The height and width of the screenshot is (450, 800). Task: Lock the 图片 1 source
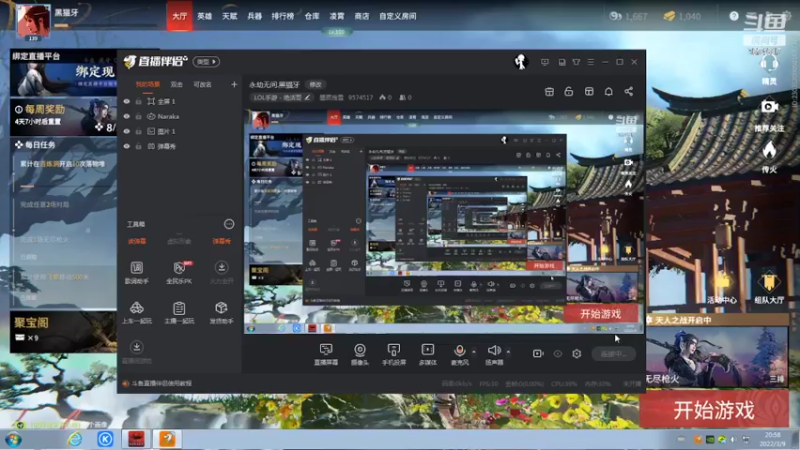138,131
